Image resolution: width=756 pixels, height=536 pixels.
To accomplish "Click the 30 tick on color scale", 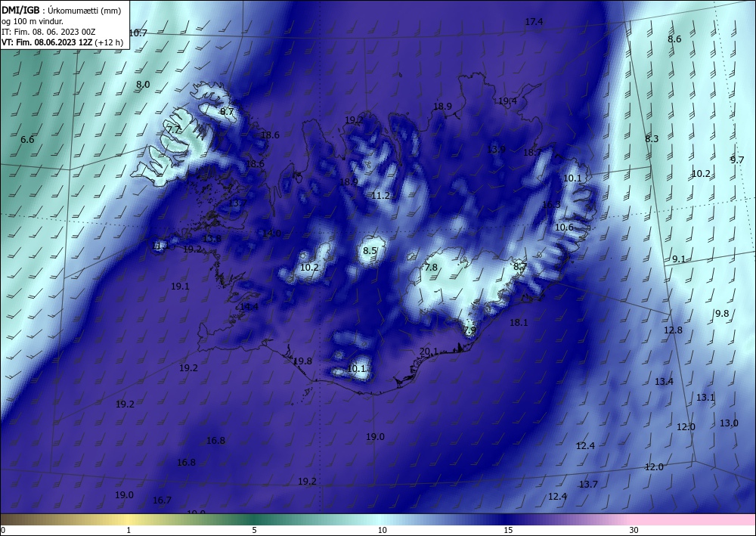I will click(x=634, y=530).
